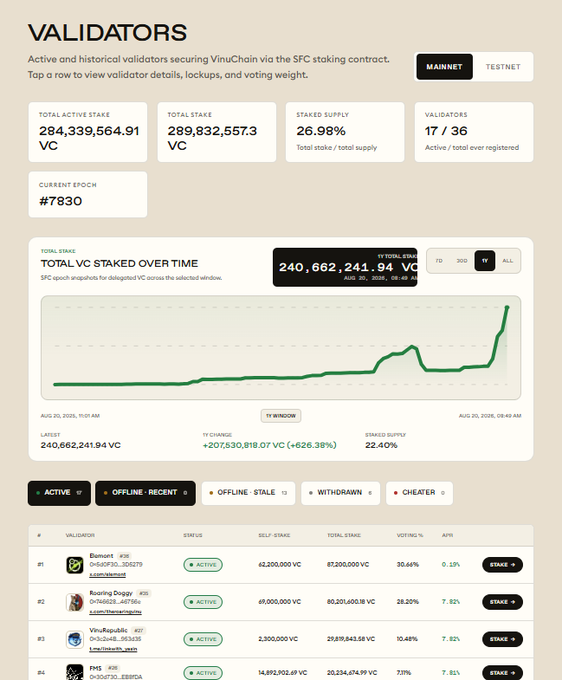Select the 1Y chart range

pyautogui.click(x=485, y=261)
